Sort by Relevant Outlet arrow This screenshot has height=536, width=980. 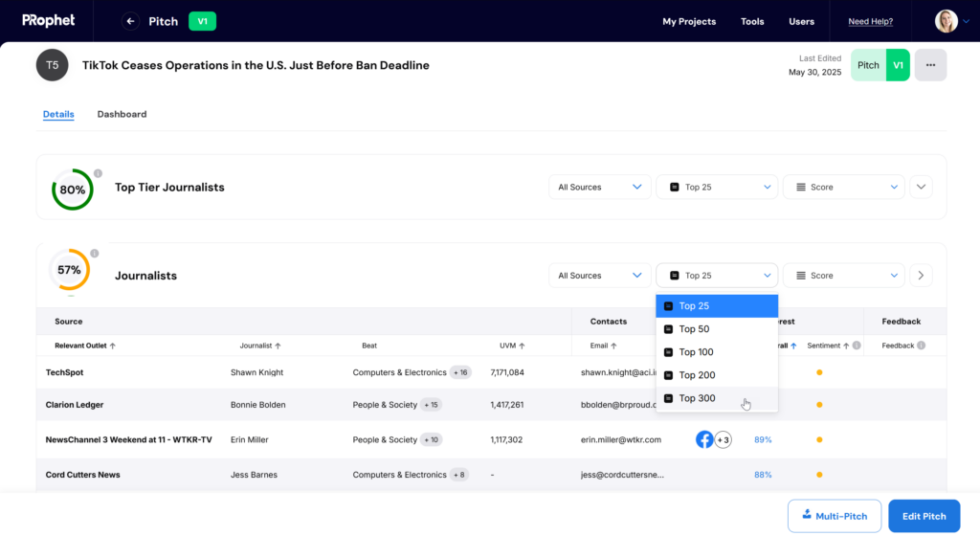pyautogui.click(x=113, y=346)
